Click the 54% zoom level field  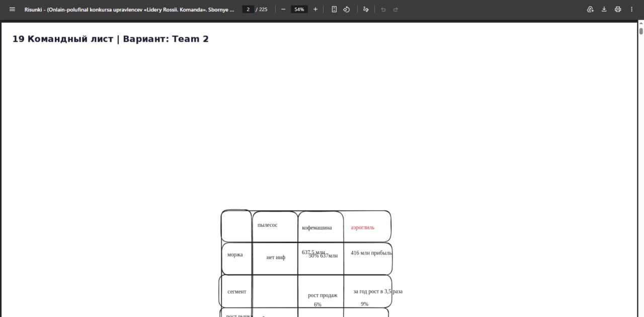coord(299,9)
